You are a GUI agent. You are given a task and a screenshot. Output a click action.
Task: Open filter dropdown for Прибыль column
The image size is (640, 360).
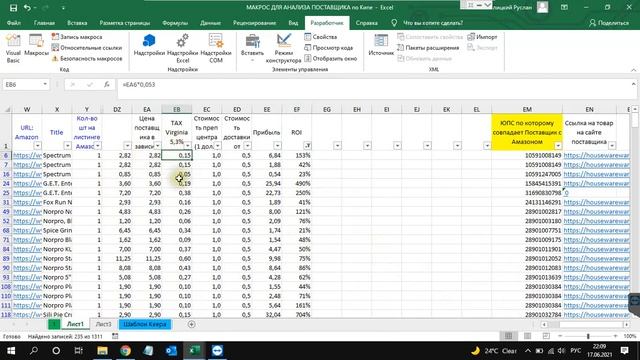(x=277, y=146)
